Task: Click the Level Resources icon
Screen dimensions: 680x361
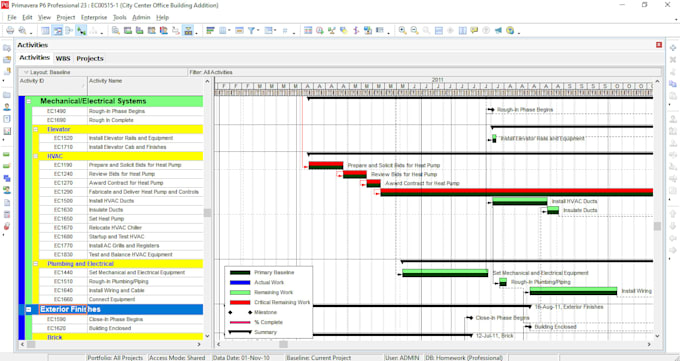Action: click(332, 30)
